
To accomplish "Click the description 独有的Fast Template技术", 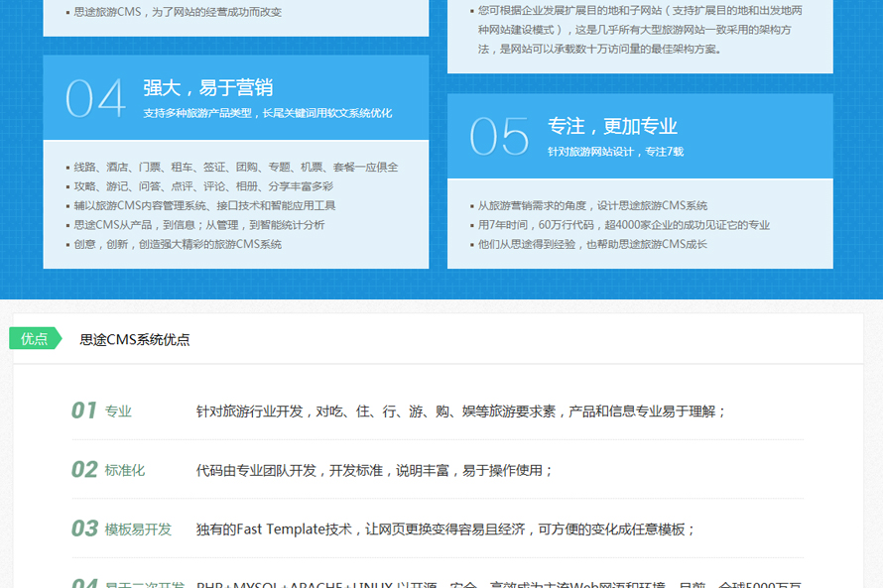I will (x=445, y=529).
